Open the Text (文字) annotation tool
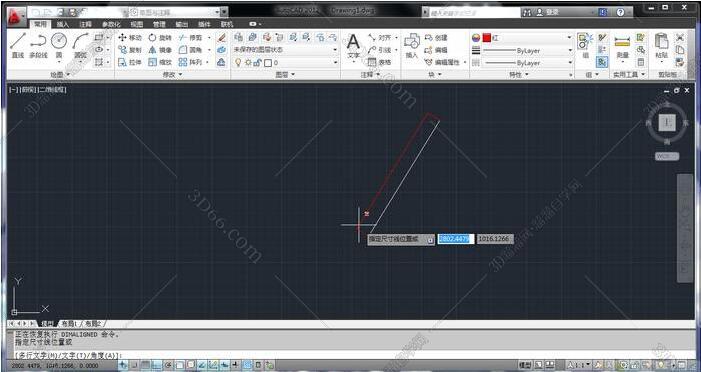Image resolution: width=701 pixels, height=372 pixels. click(353, 46)
